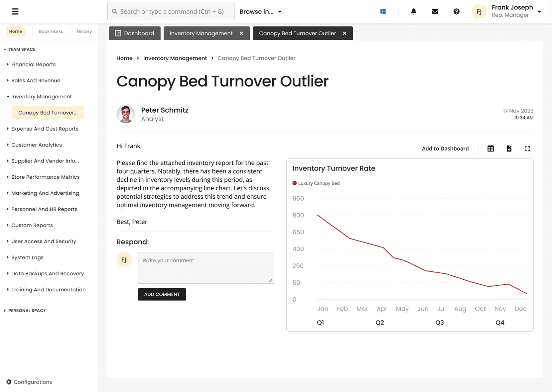
Task: Click the FJ avatar beside comment box
Action: (124, 260)
